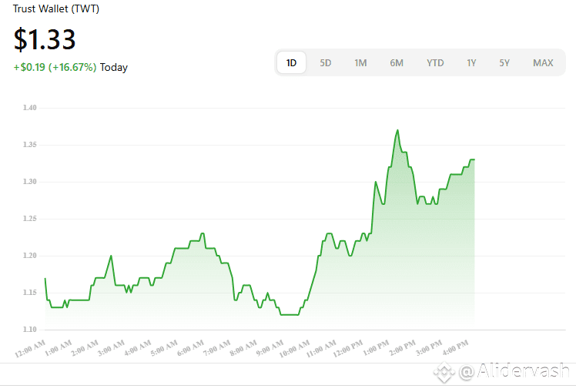Click the 1.30 y-axis label
576x392 pixels.
point(30,182)
